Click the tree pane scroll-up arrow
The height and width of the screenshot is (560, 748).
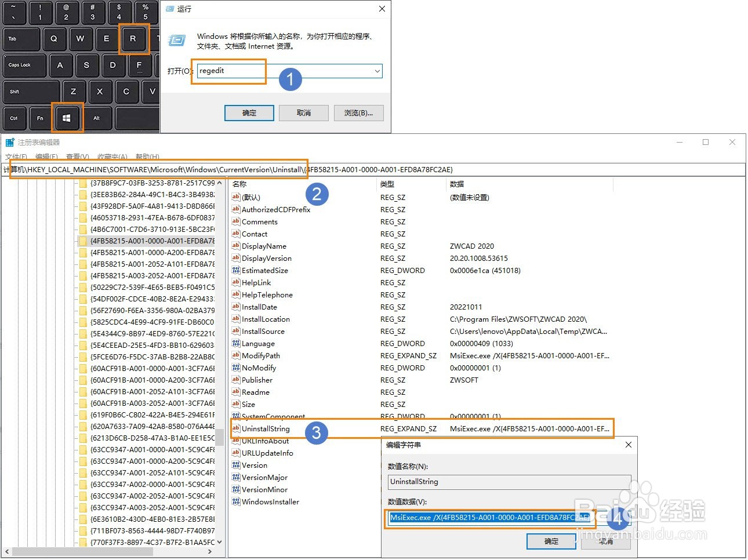coord(220,183)
